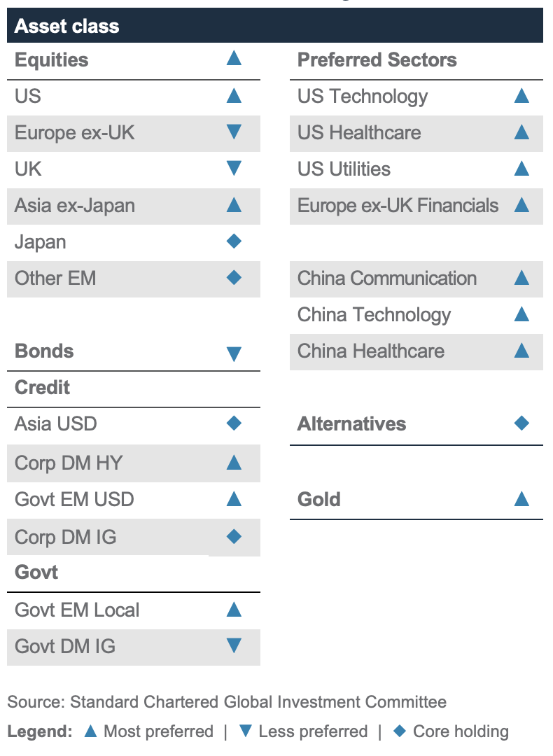Click the down triangle next to Govt DM IG
Image resolution: width=553 pixels, height=756 pixels.
pyautogui.click(x=234, y=645)
